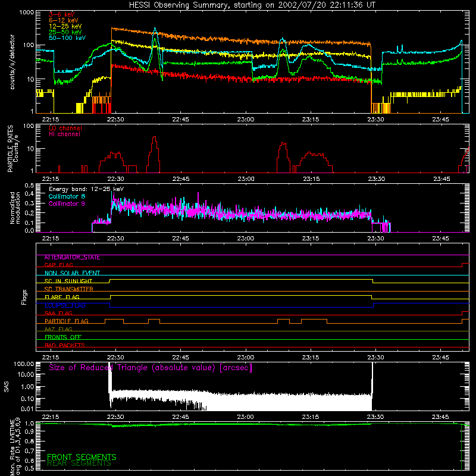Select the Collimator 9 legend entry
This screenshot has height=476, width=476.
[x=67, y=203]
